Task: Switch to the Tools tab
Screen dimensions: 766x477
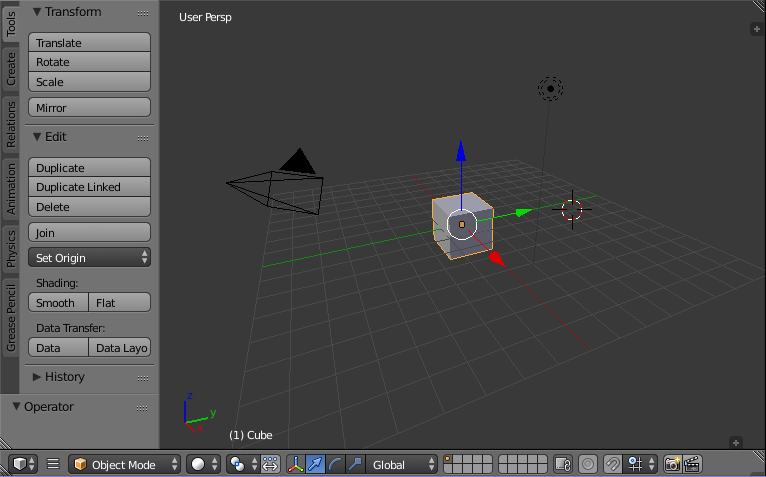Action: pyautogui.click(x=10, y=24)
